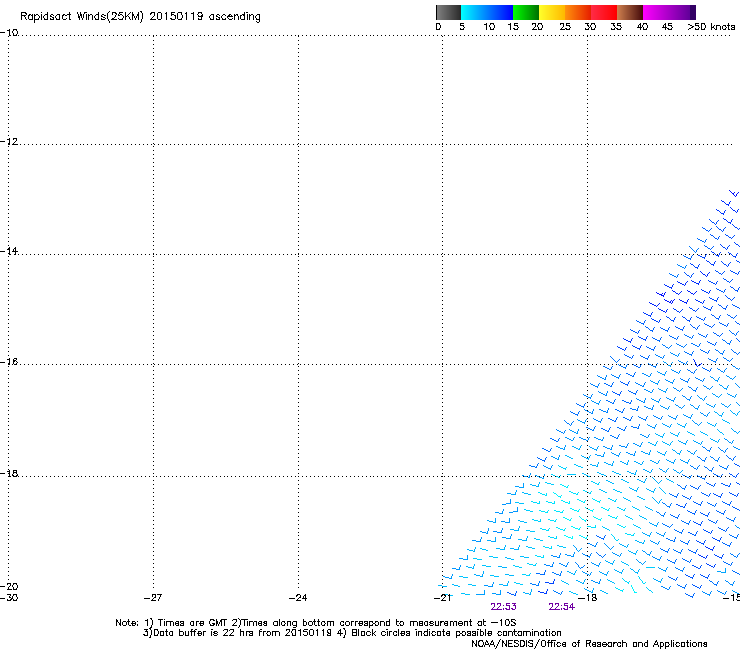Click the '>50 knots' legend label
The width and height of the screenshot is (740, 650).
(711, 26)
